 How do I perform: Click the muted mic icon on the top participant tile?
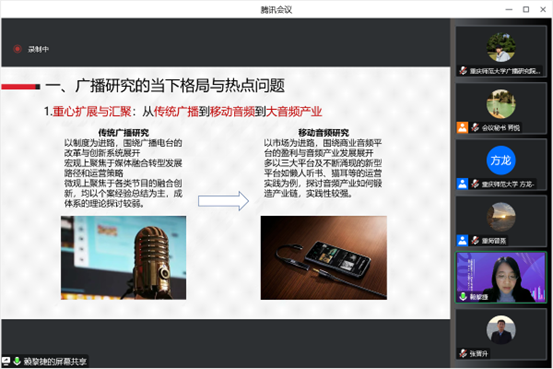(x=463, y=71)
